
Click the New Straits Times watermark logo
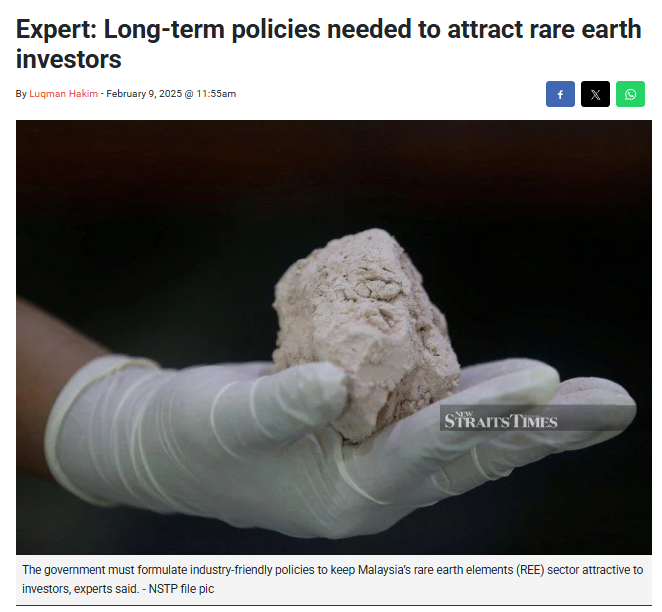pos(500,420)
